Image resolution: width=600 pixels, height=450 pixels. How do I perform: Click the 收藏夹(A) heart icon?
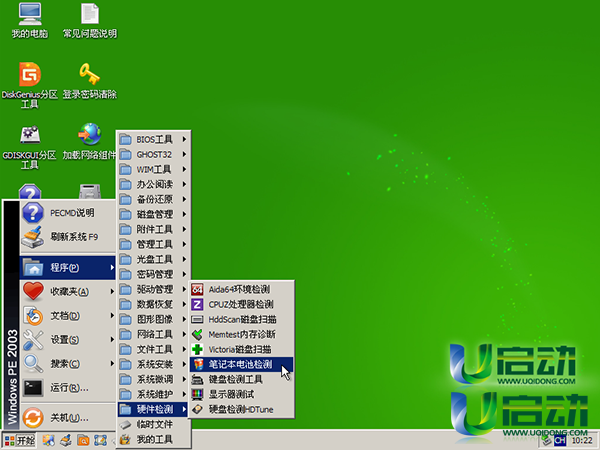[x=33, y=292]
